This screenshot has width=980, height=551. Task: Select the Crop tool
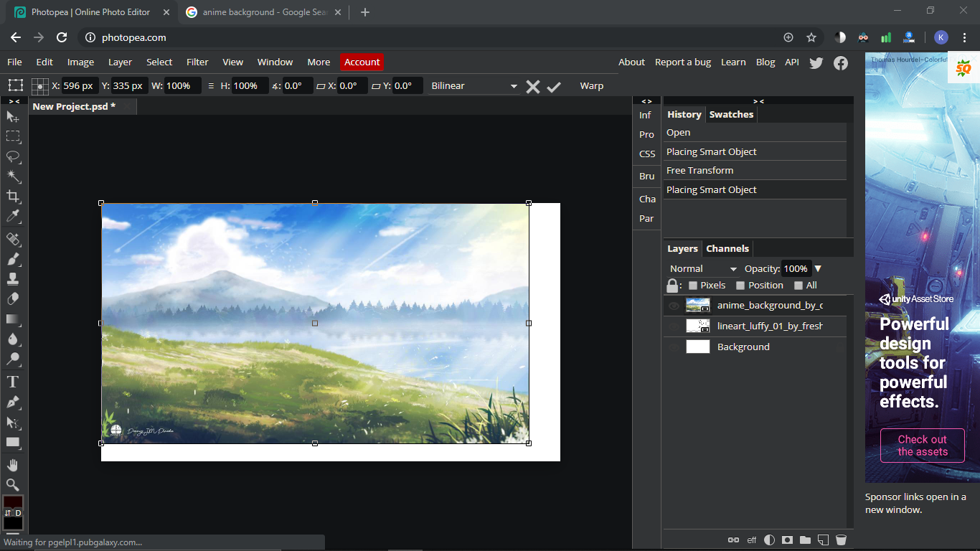point(13,197)
